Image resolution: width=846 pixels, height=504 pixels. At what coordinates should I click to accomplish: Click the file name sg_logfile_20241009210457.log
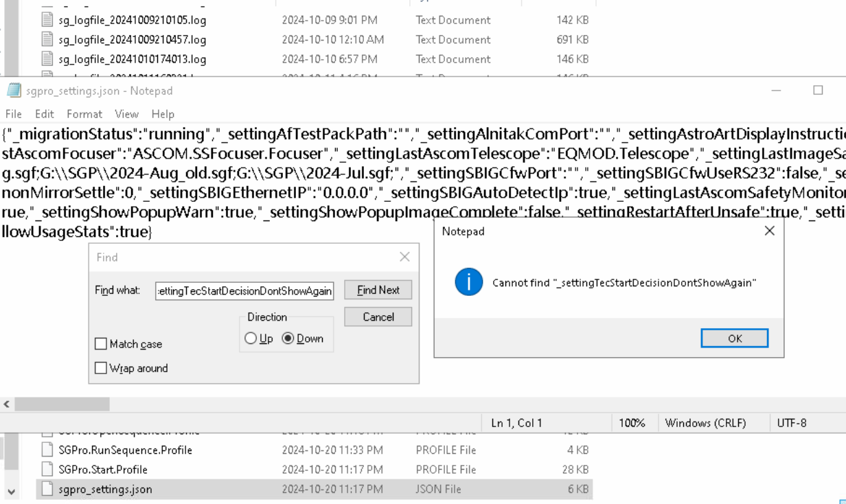[x=132, y=39]
